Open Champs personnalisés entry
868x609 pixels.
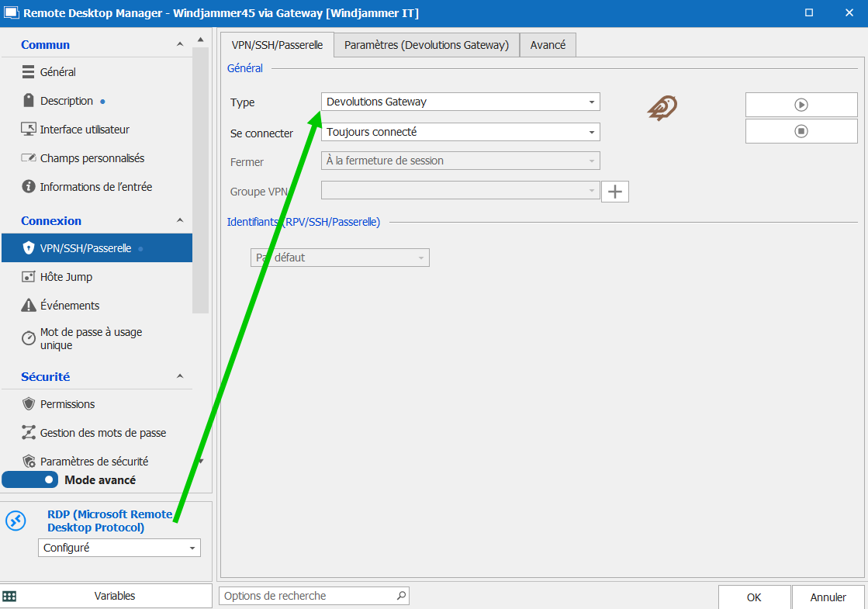[x=92, y=158]
